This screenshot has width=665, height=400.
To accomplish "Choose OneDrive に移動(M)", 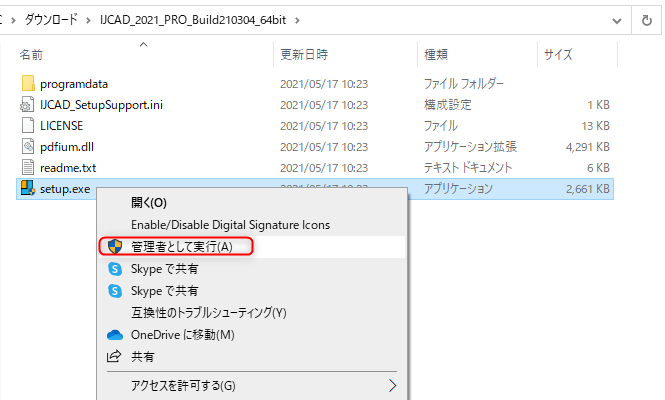I will click(x=183, y=335).
